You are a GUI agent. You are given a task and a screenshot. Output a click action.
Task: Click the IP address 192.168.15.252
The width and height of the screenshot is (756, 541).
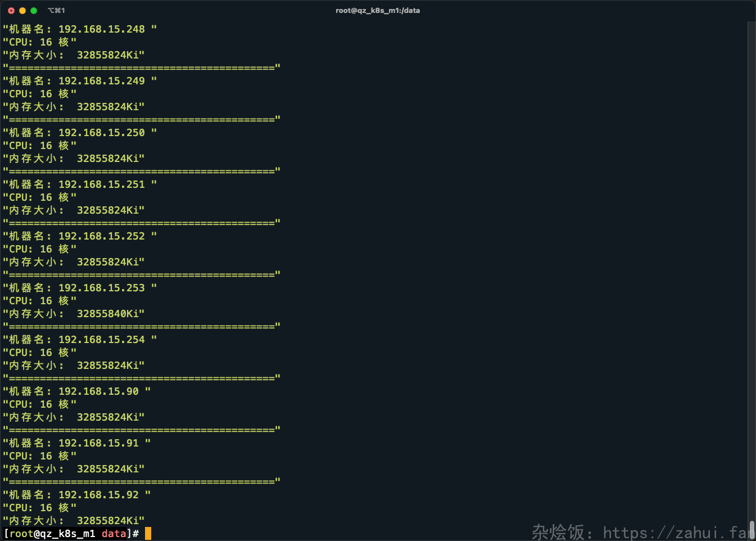102,236
